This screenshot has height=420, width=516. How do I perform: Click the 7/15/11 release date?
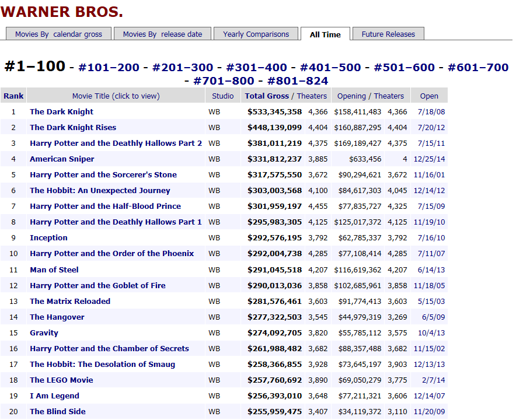[x=431, y=143]
